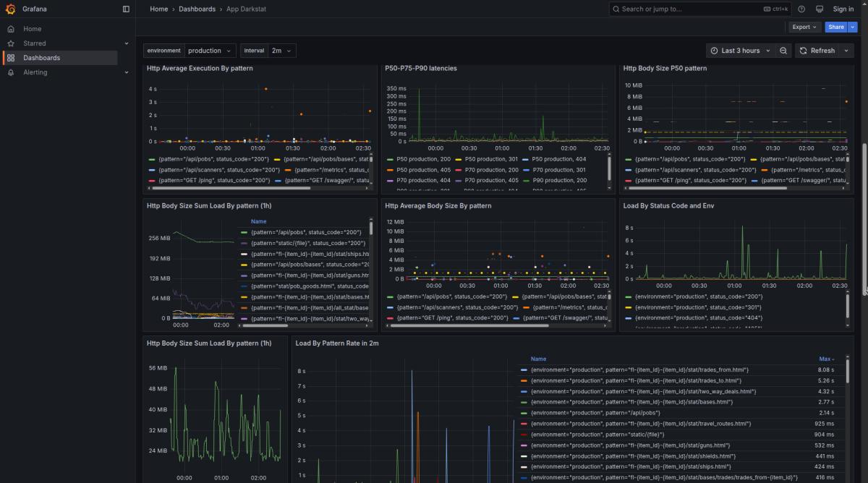This screenshot has height=483, width=868.
Task: Open the interval 2m dropdown
Action: 282,51
